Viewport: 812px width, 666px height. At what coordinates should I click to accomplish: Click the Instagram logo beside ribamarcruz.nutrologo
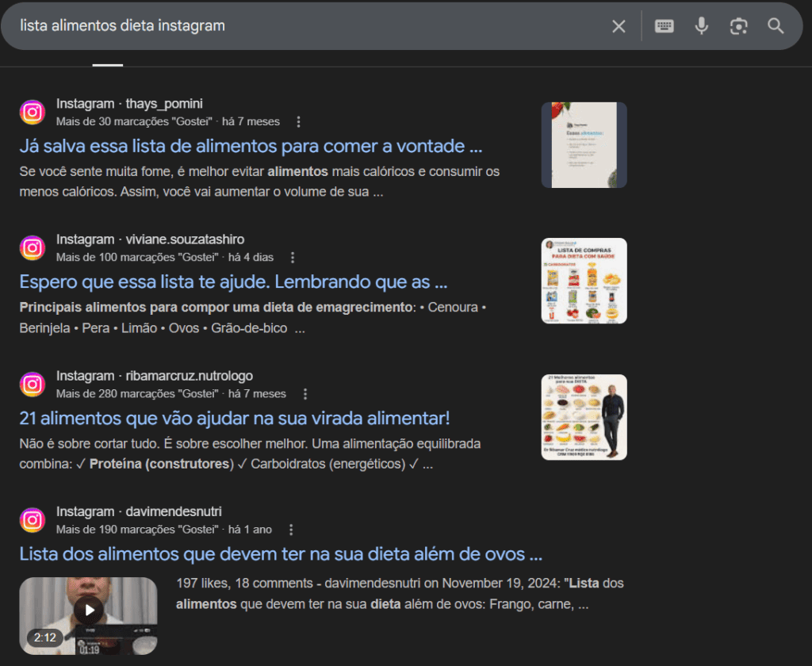[32, 385]
